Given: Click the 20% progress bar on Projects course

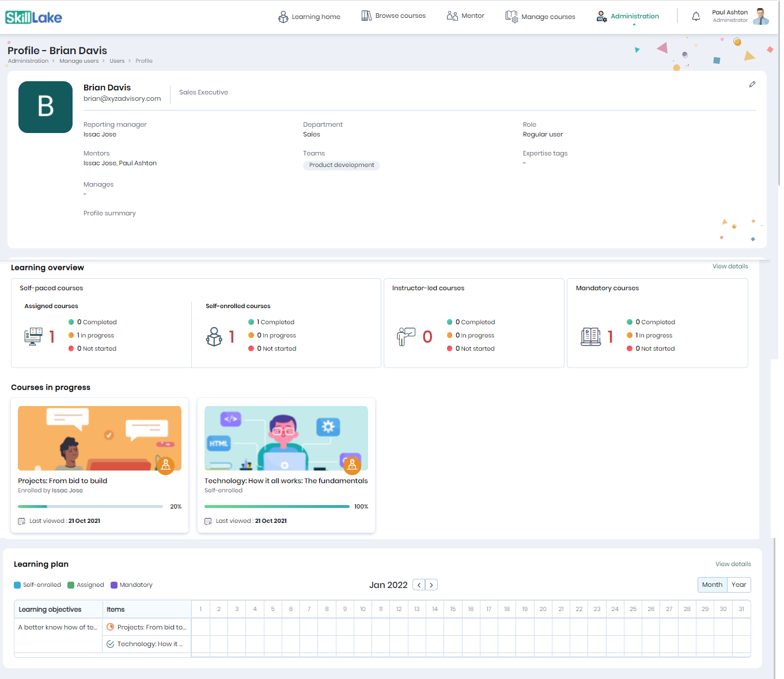Looking at the screenshot, I should click(x=90, y=506).
